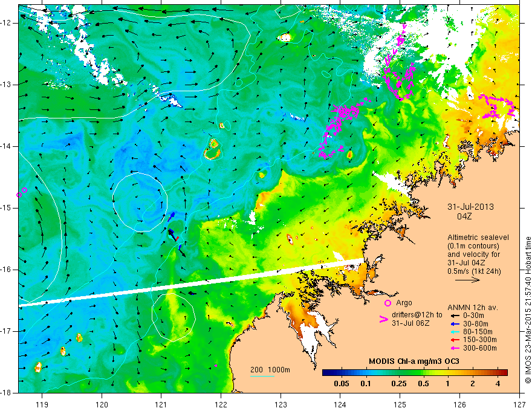
Task: Select the cyan 80-150m arrow in legend
Action: [454, 332]
